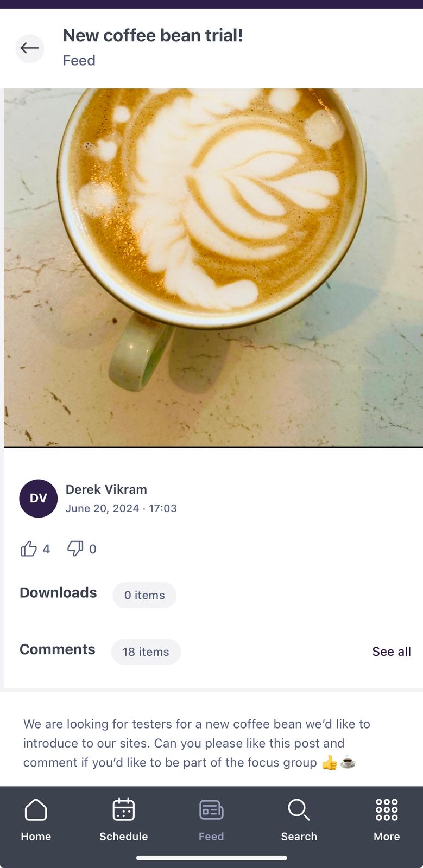Image resolution: width=423 pixels, height=868 pixels.
Task: Tap the back arrow button
Action: (29, 48)
